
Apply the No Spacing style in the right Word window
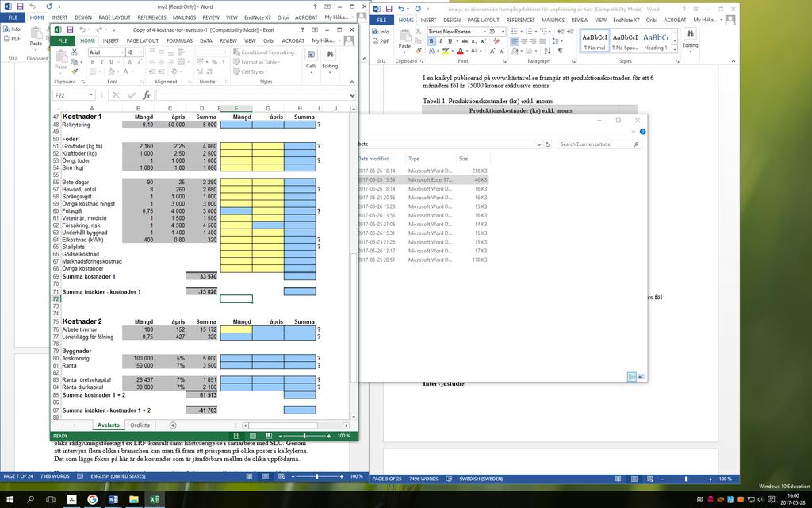pyautogui.click(x=625, y=41)
